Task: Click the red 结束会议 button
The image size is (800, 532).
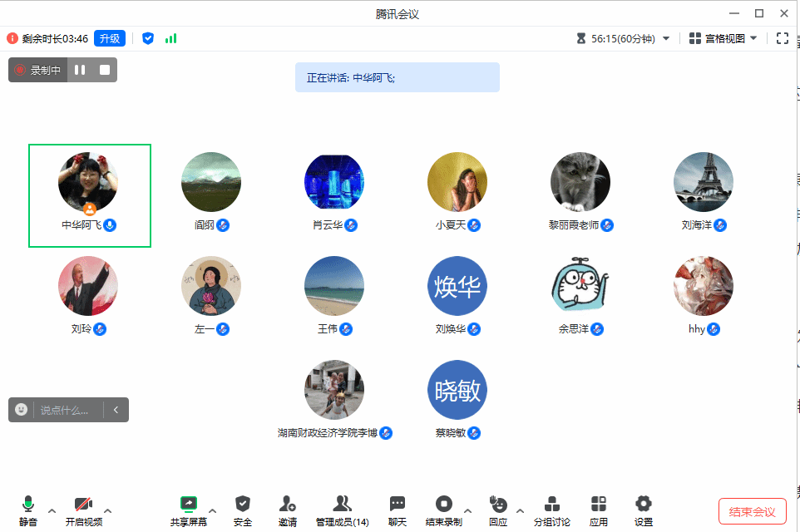Action: (x=752, y=511)
